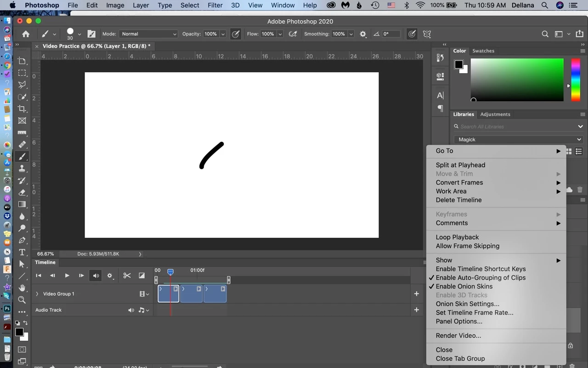Click the green color field picker
The height and width of the screenshot is (368, 588).
(517, 80)
